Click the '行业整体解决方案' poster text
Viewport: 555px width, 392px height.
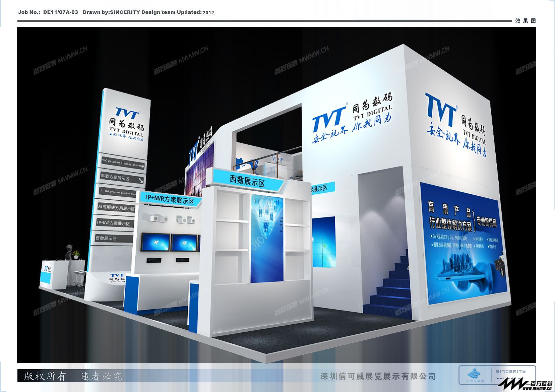(x=451, y=224)
